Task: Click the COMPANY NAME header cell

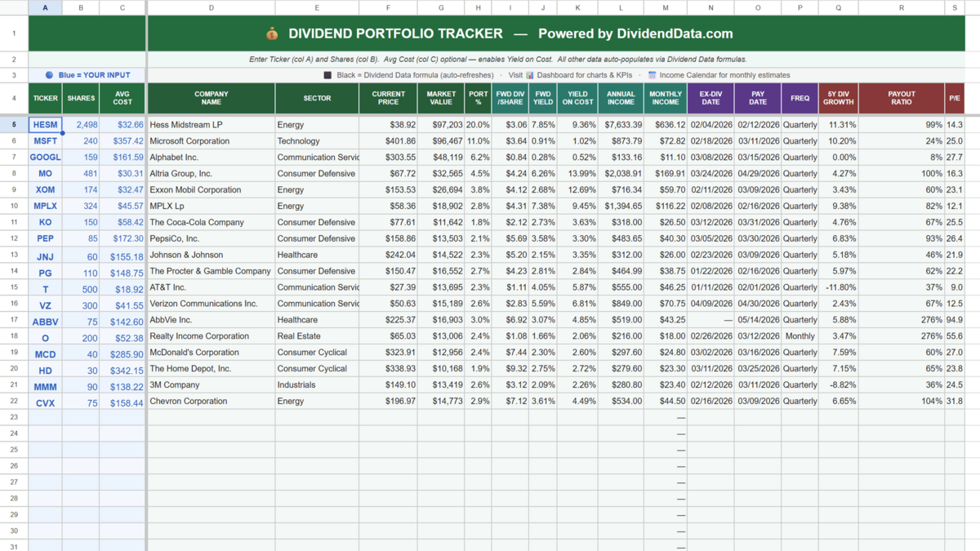Action: click(212, 99)
